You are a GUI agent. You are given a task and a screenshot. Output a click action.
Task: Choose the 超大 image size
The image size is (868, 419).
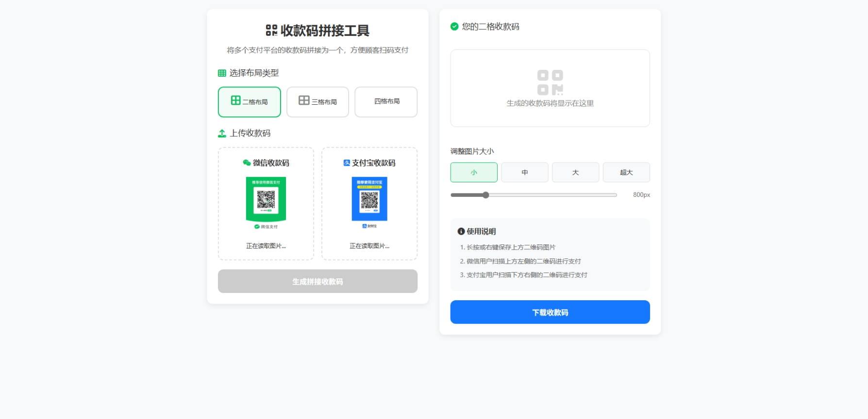click(x=626, y=172)
